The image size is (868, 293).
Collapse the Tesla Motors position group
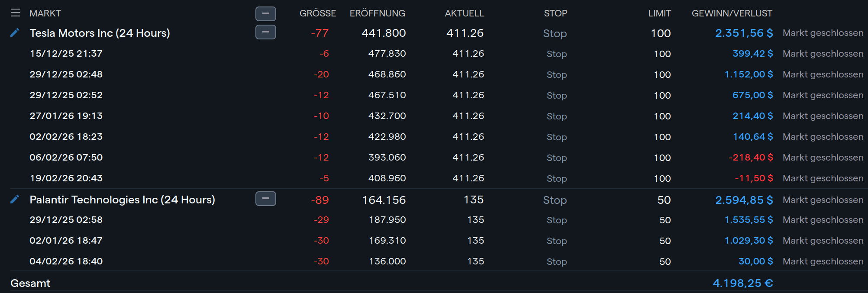[265, 32]
